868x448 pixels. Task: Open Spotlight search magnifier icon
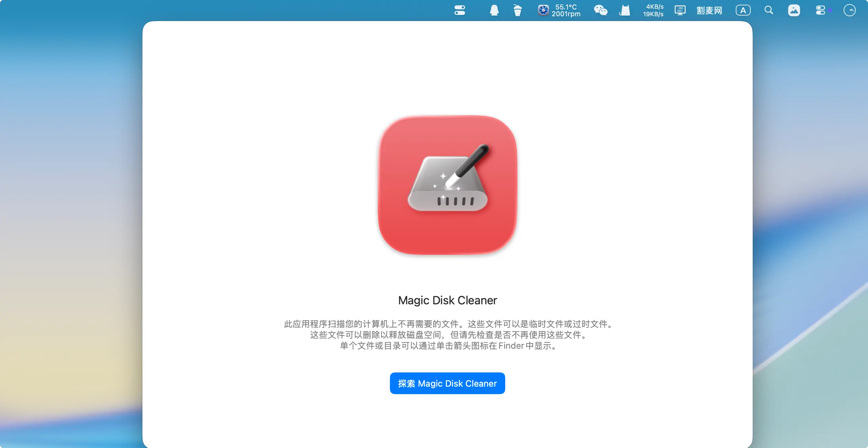coord(769,11)
